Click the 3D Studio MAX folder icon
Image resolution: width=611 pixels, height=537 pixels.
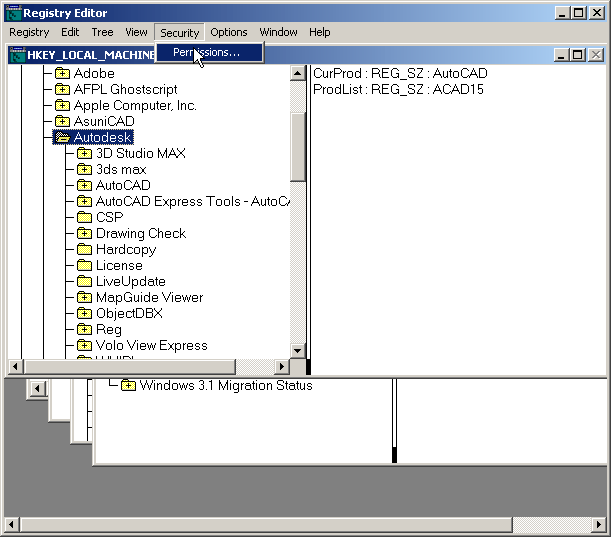pyautogui.click(x=84, y=154)
